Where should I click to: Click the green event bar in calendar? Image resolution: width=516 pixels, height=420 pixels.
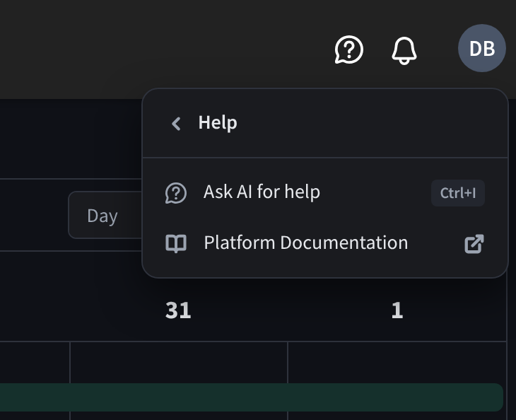pyautogui.click(x=252, y=397)
